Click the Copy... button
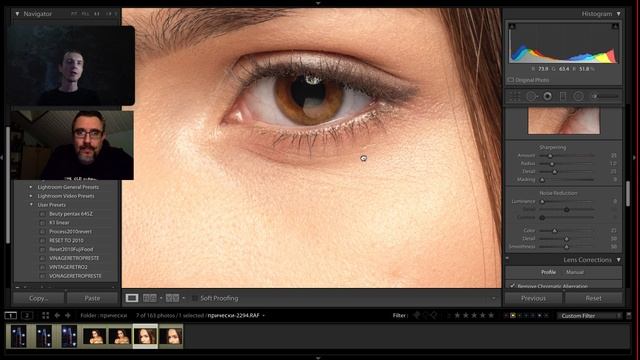This screenshot has height=360, width=640. point(38,298)
